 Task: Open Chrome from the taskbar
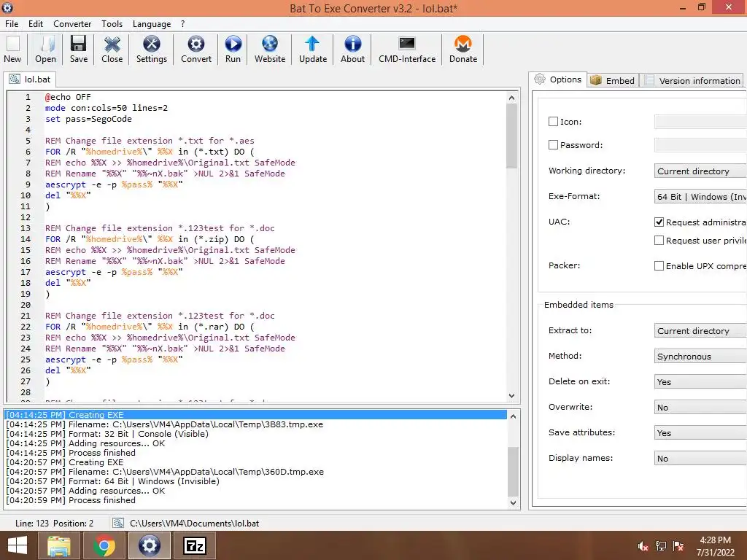(104, 545)
